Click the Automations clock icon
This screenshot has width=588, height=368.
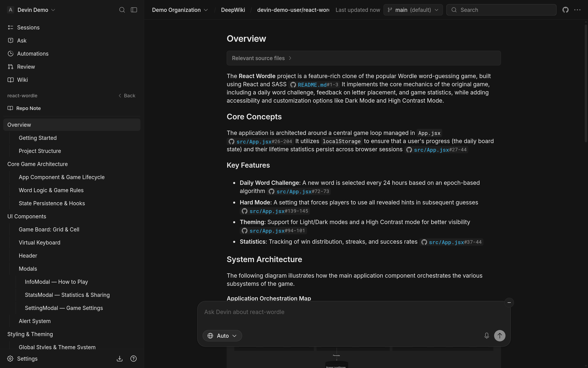(x=10, y=54)
